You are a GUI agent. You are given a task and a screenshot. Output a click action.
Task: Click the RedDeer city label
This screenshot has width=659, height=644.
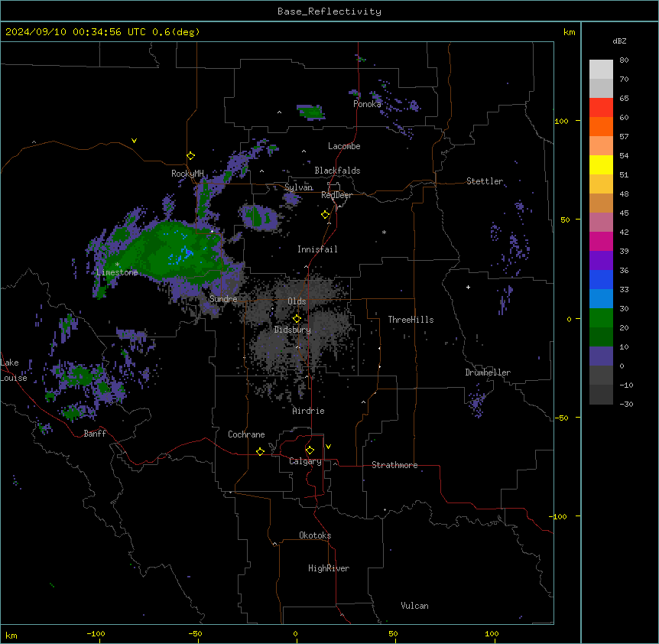coord(336,195)
